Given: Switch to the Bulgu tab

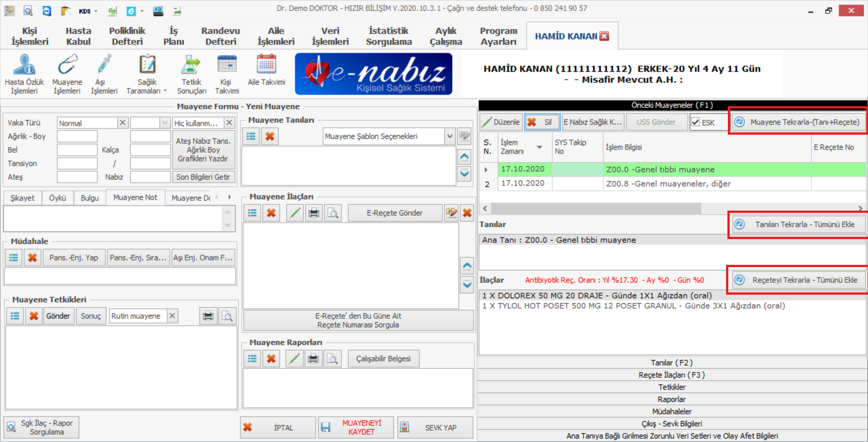Looking at the screenshot, I should click(90, 198).
